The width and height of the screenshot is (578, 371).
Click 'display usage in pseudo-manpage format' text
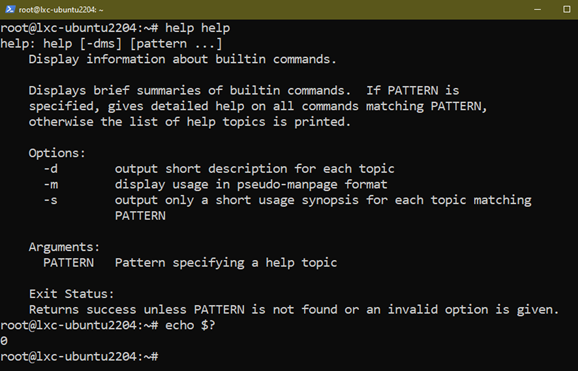(251, 184)
